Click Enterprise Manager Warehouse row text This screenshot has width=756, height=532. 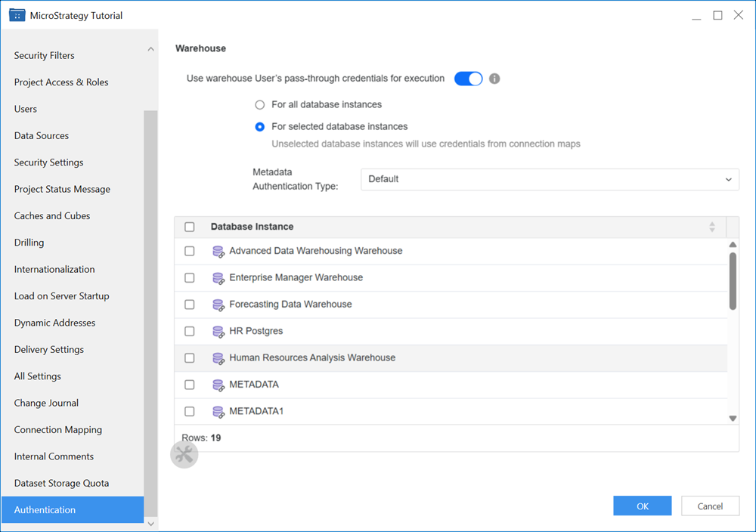[296, 277]
